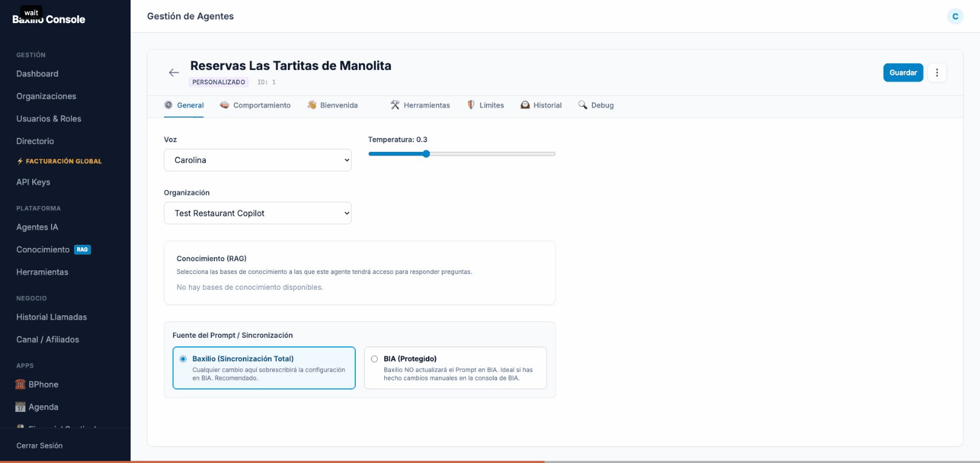980x463 pixels.
Task: Open the Voz dropdown showing Carolina
Action: click(257, 160)
